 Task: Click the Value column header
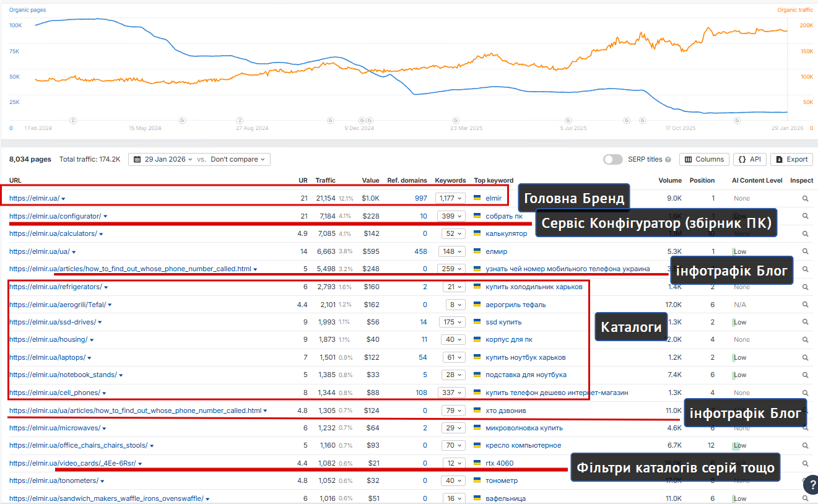point(371,180)
